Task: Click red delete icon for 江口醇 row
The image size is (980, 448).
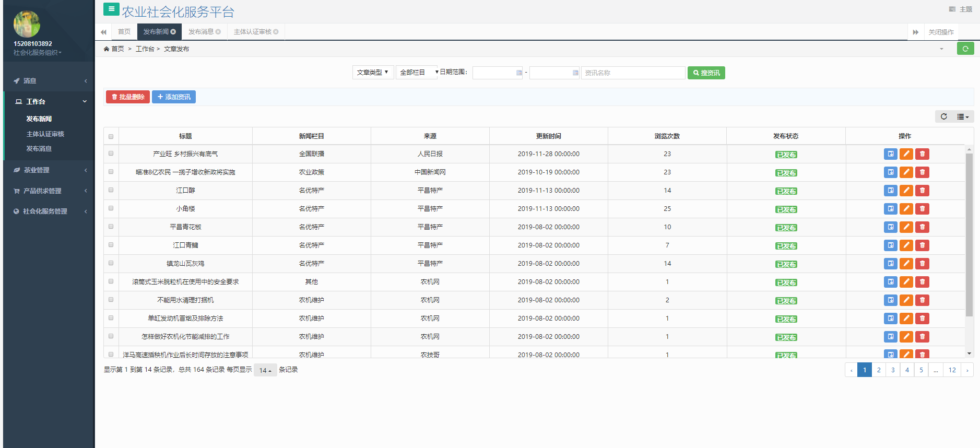Action: tap(922, 191)
